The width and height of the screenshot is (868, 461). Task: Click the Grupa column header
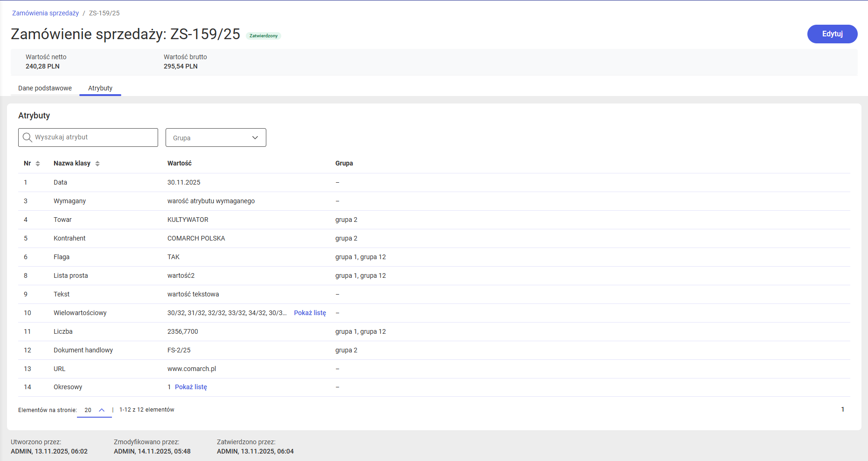[344, 163]
